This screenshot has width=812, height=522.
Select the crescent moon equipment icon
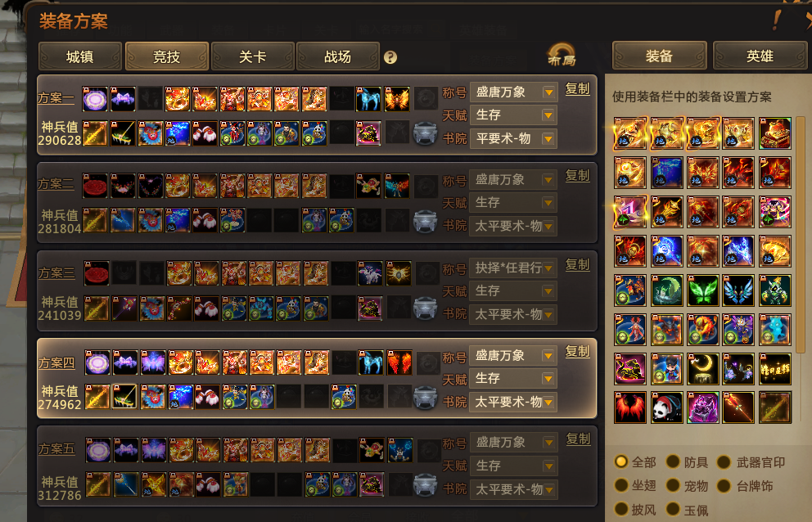point(703,368)
